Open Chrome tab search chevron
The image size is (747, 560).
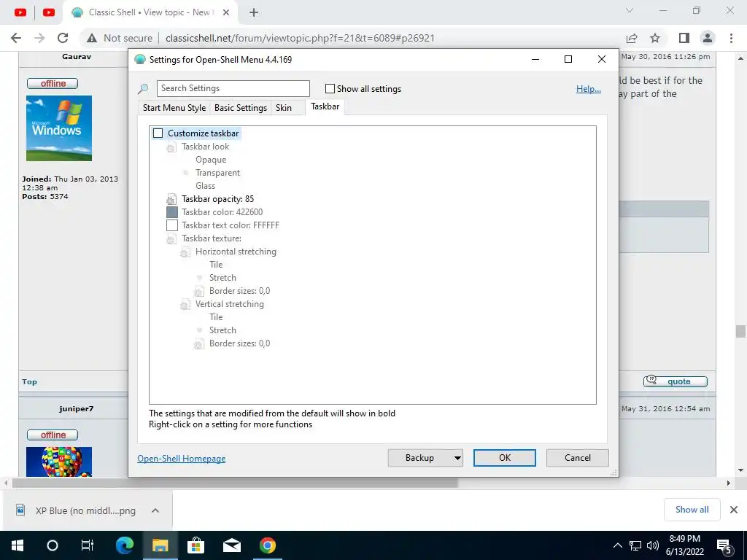point(630,10)
